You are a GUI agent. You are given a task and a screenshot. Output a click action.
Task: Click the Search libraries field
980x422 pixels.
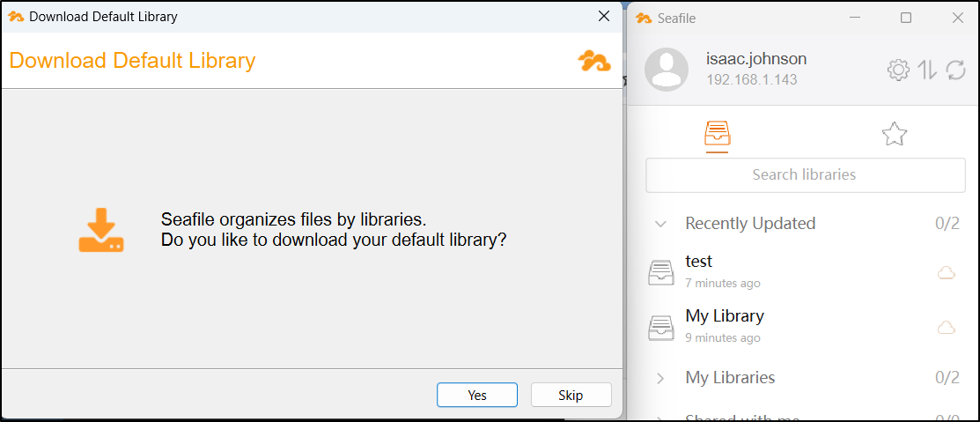pos(805,174)
